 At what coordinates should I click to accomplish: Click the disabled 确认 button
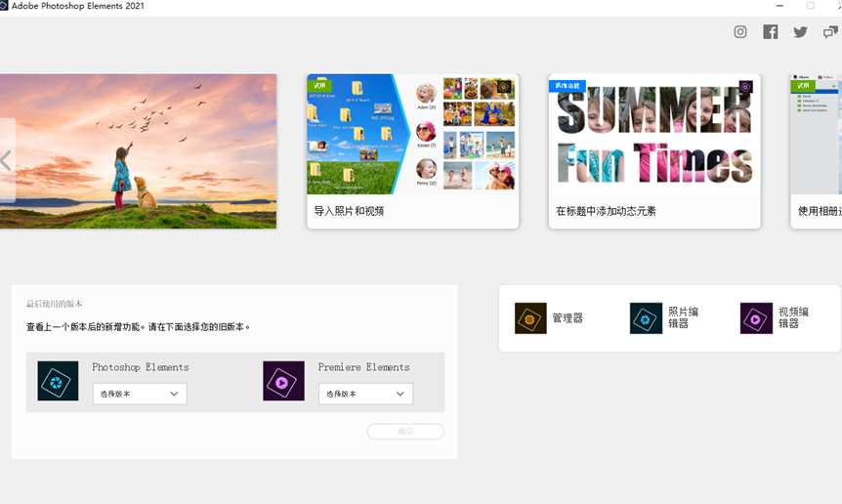[405, 432]
